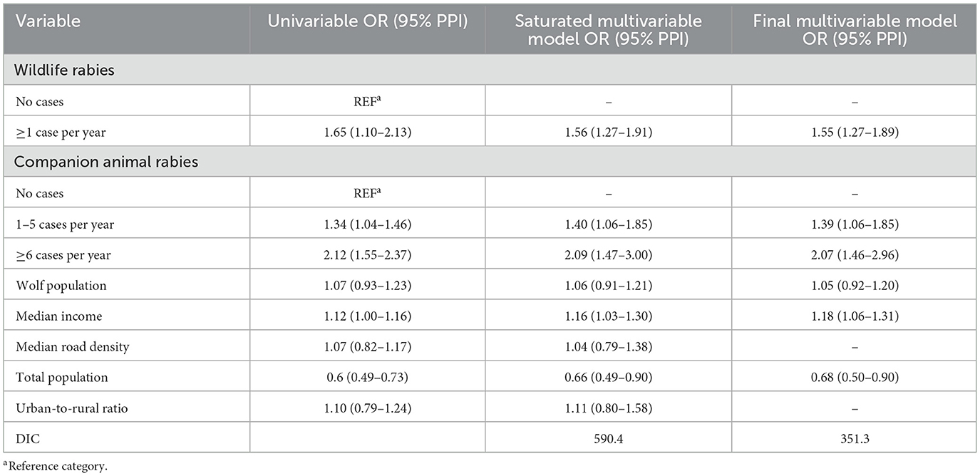Screen dimensions: 980x476
Task: Select the Final multivariable model column header
Action: pos(855,30)
